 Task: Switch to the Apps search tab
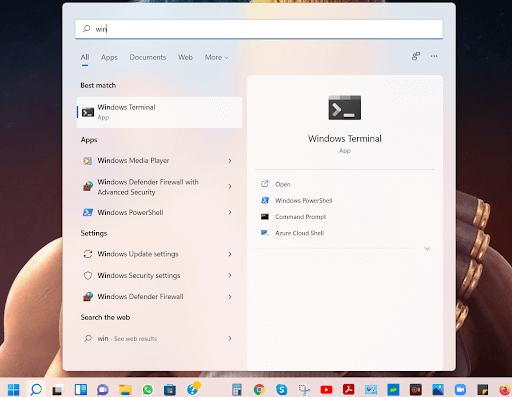tap(109, 57)
